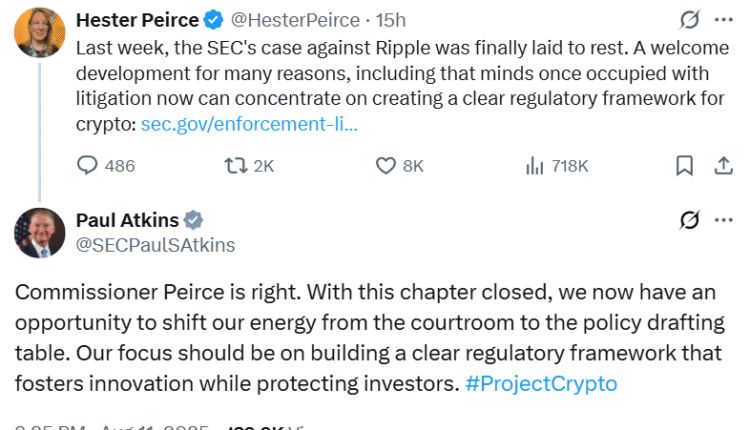The image size is (750, 430).
Task: Open the sec.gov enforcement link
Action: point(249,125)
